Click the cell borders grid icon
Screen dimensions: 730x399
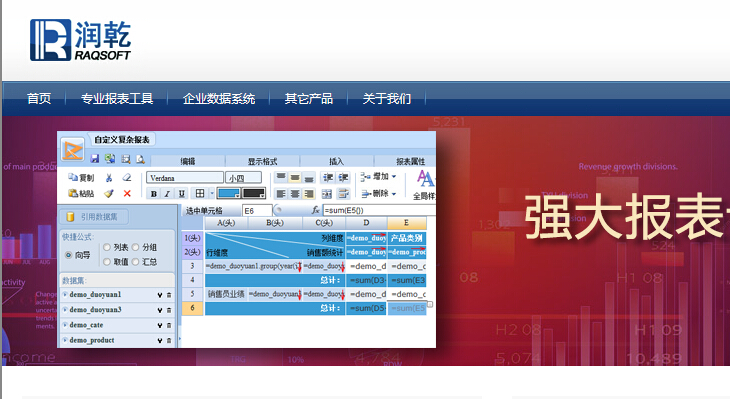click(x=200, y=193)
